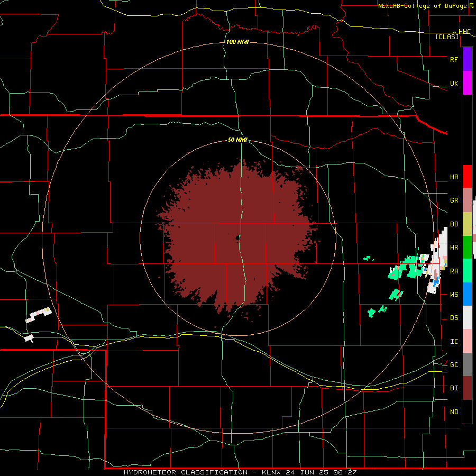Select the yellow BD legend swatch
The image size is (476, 476).
click(467, 224)
